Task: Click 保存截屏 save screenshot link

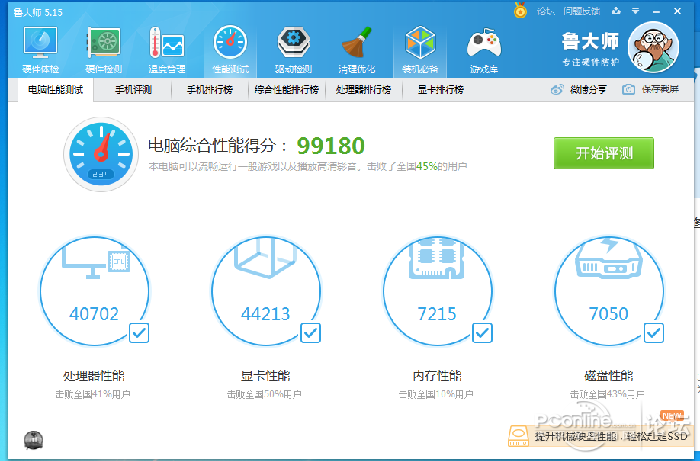Action: pyautogui.click(x=660, y=90)
